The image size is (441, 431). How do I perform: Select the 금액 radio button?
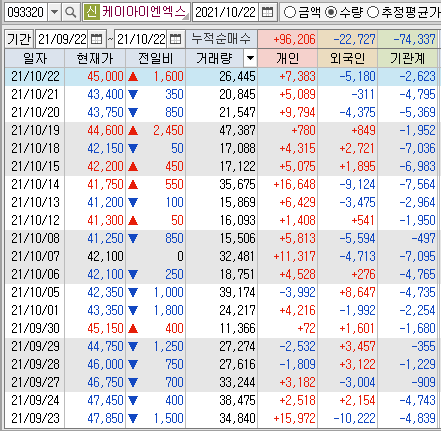(x=290, y=12)
